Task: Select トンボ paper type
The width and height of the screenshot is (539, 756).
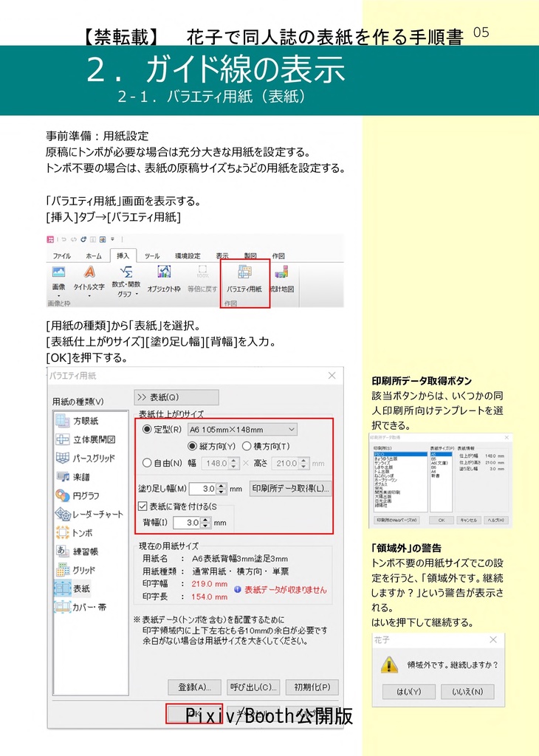Action: click(x=75, y=533)
